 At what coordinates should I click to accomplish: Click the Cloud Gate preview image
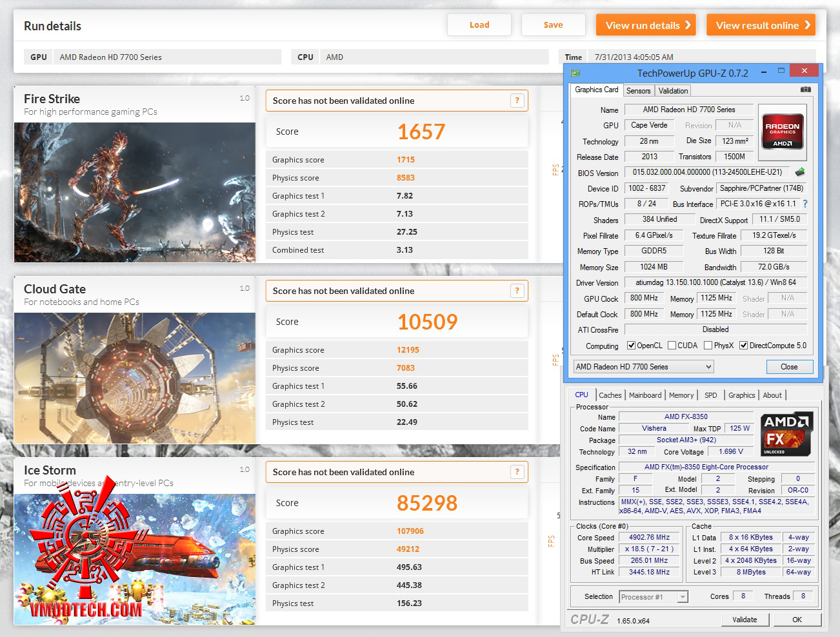(x=135, y=378)
